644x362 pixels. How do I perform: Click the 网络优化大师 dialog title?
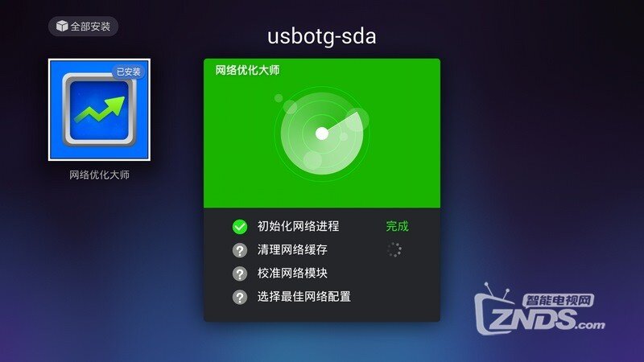click(247, 70)
